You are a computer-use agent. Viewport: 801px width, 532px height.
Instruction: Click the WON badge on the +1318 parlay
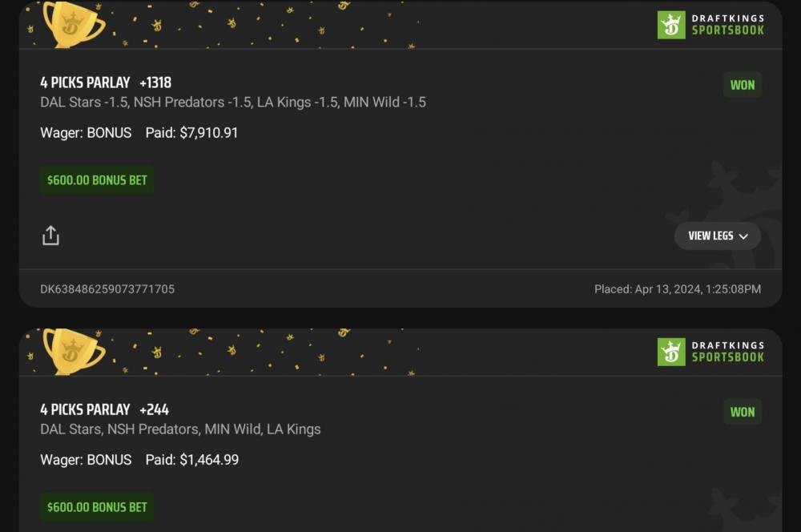click(742, 85)
